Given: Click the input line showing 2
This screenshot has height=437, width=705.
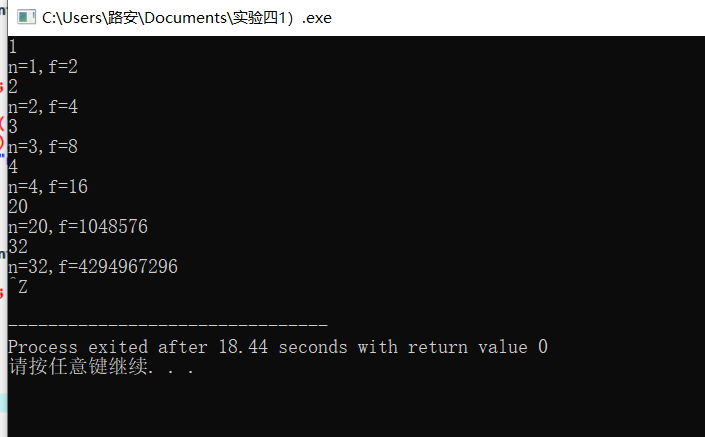Looking at the screenshot, I should (x=13, y=87).
